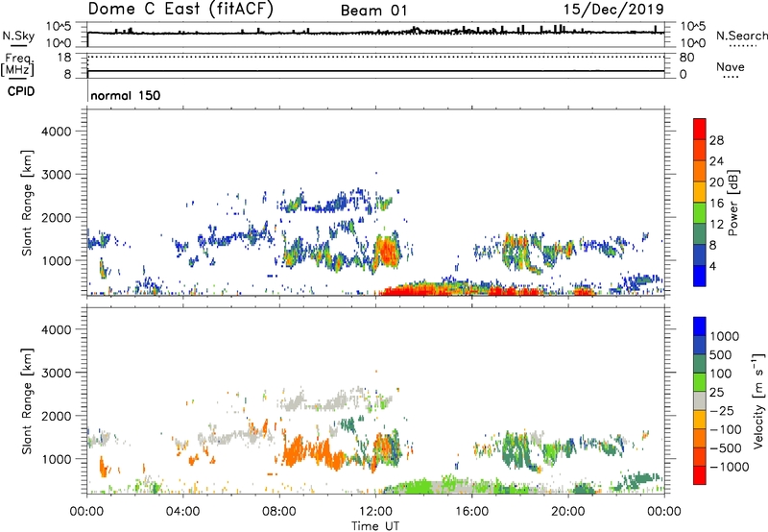This screenshot has width=768, height=532.
Task: Click the '18' frequency axis value
Action: 64,58
